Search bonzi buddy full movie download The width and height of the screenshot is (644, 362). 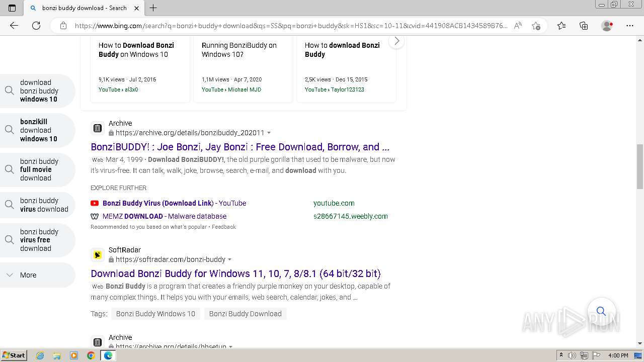(38, 169)
